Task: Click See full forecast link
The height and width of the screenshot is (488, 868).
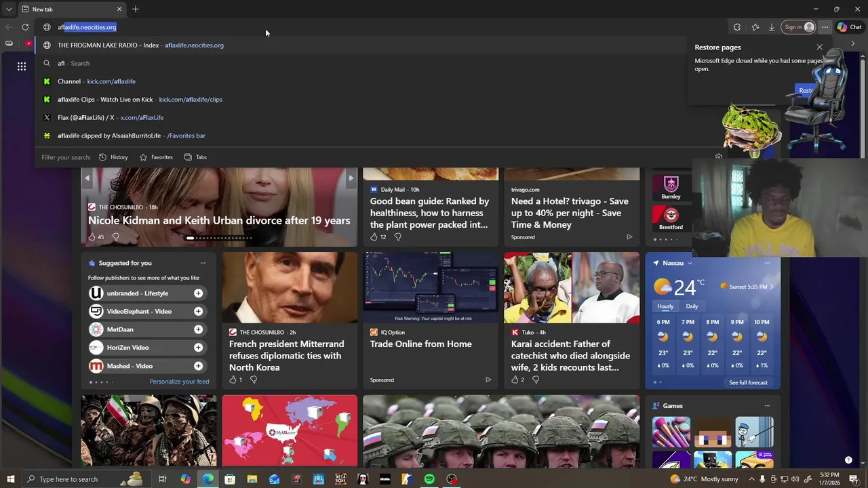Action: (x=748, y=383)
